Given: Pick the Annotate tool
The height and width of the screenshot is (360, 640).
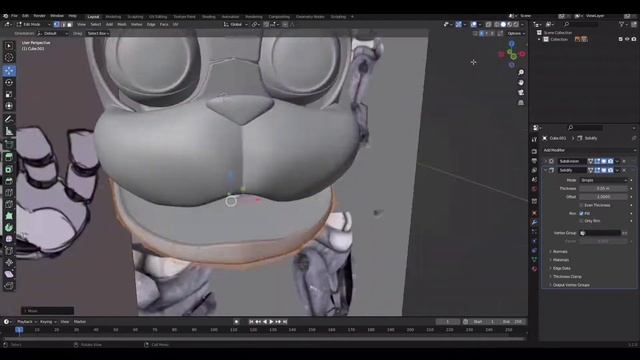Looking at the screenshot, I should [9, 119].
